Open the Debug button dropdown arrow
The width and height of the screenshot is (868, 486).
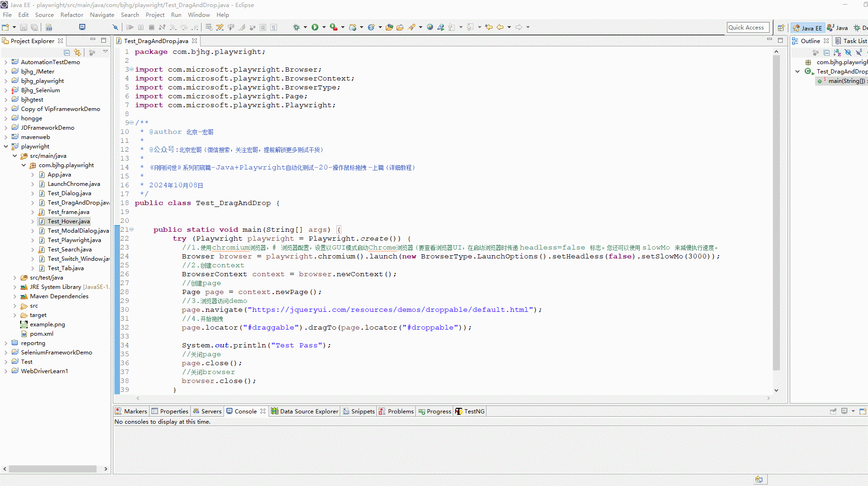pyautogui.click(x=305, y=27)
